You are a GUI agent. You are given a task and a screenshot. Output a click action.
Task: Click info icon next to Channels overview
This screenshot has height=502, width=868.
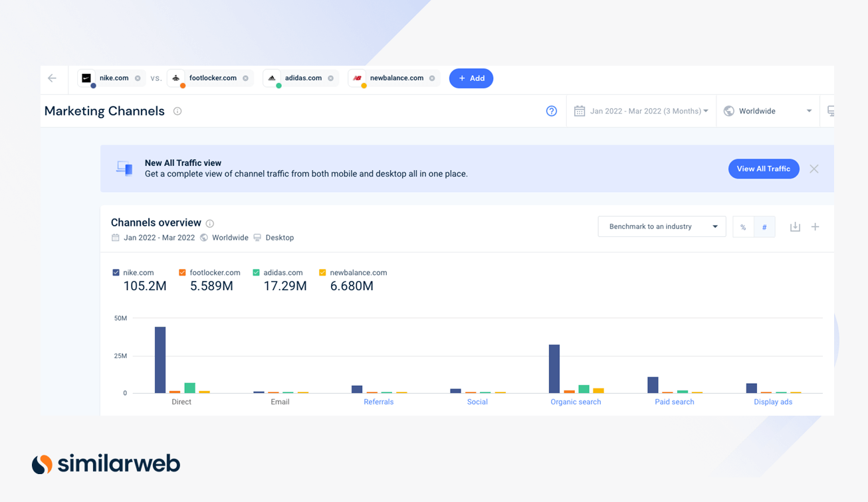[x=210, y=224]
